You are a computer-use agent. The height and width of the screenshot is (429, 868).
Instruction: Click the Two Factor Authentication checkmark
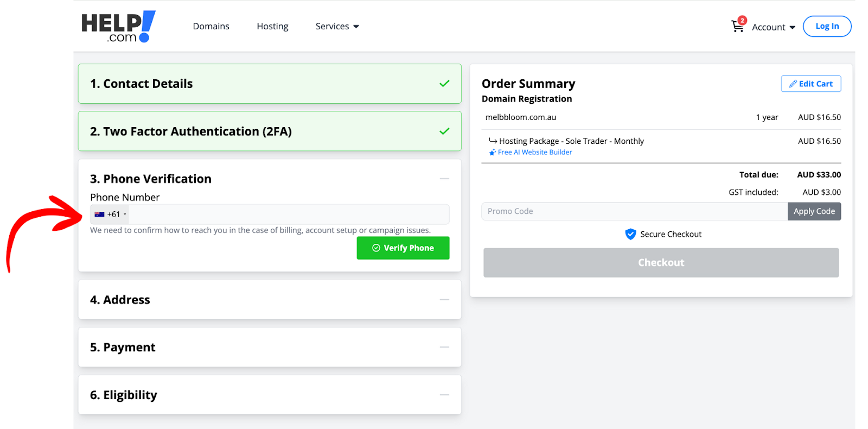[444, 131]
